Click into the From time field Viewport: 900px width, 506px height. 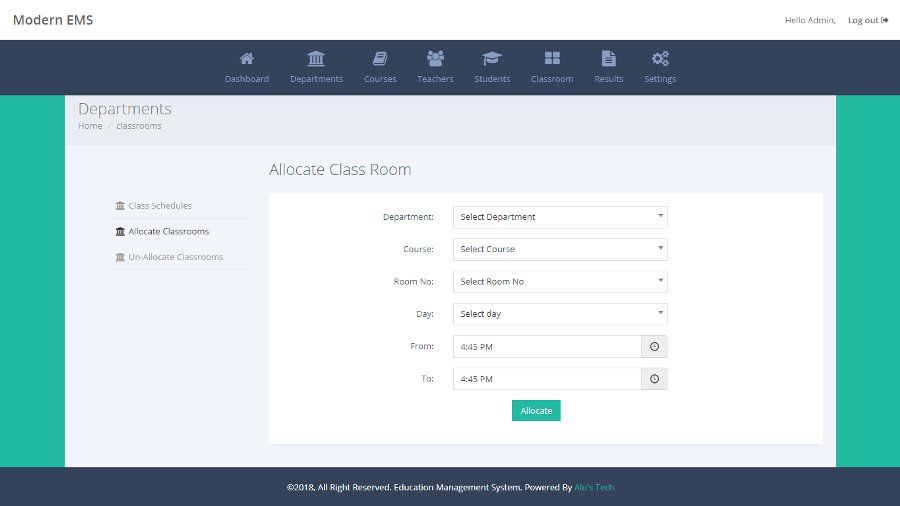pos(546,347)
